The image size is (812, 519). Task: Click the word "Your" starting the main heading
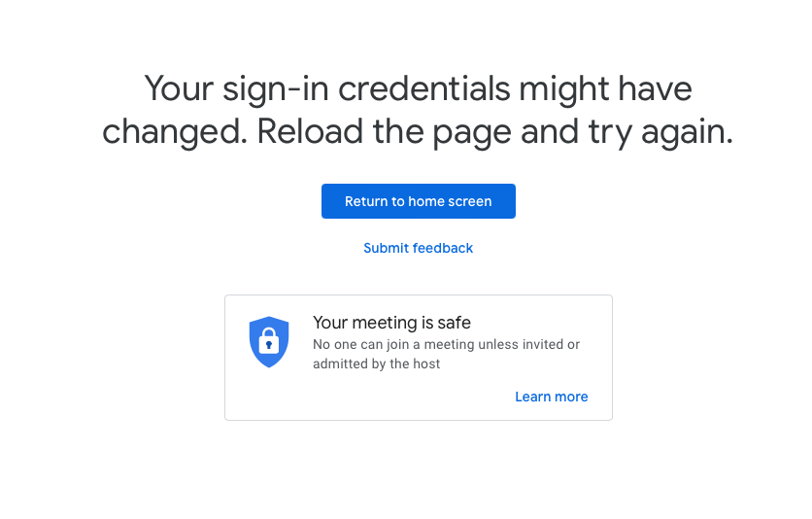click(178, 89)
